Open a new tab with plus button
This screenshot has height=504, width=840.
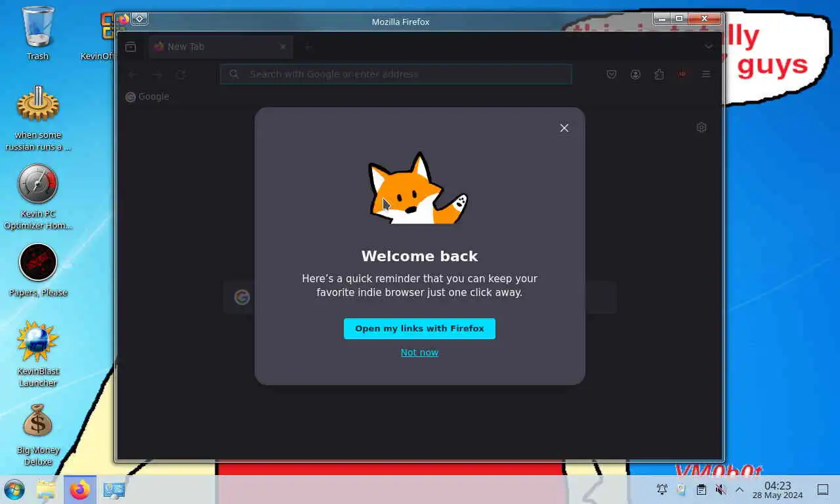308,47
